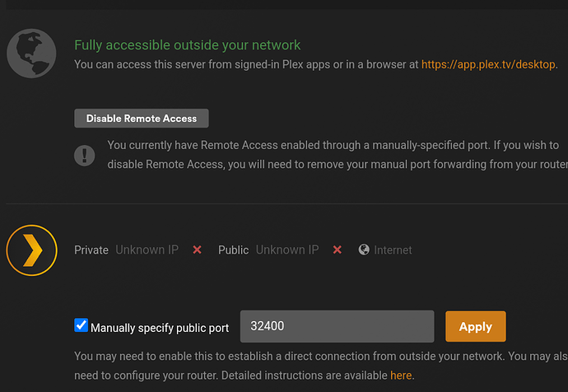Click the Internet label text
Image resolution: width=568 pixels, height=392 pixels.
(393, 250)
